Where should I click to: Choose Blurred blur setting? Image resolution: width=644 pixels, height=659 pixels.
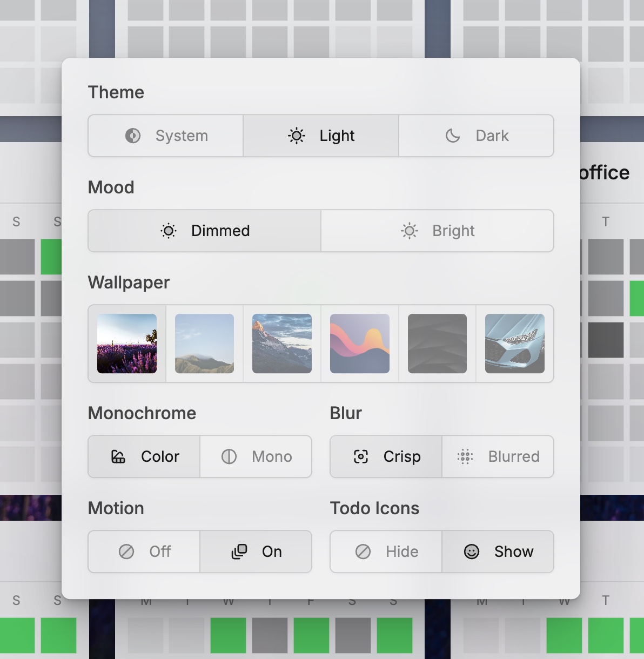click(498, 456)
